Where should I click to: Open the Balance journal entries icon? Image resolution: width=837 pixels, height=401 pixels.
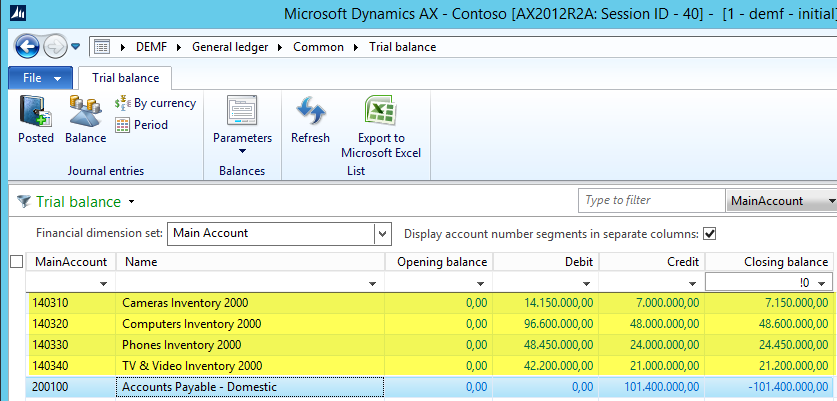[85, 119]
